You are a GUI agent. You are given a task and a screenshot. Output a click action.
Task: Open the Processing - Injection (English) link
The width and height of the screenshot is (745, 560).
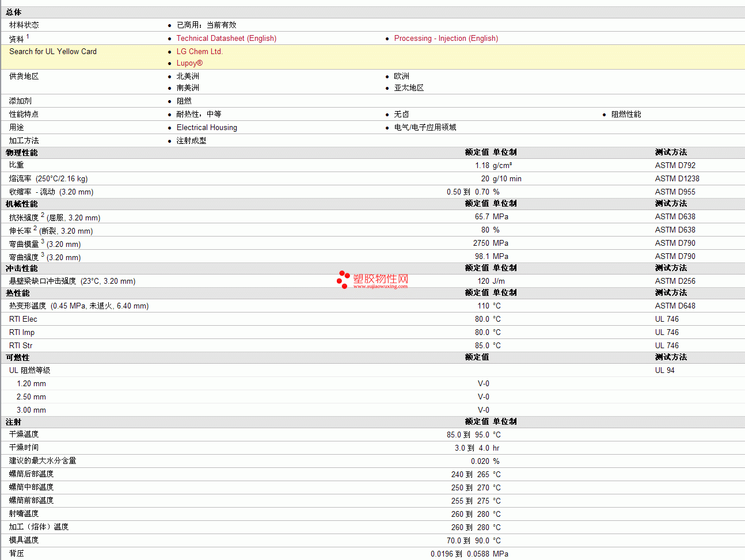click(446, 39)
